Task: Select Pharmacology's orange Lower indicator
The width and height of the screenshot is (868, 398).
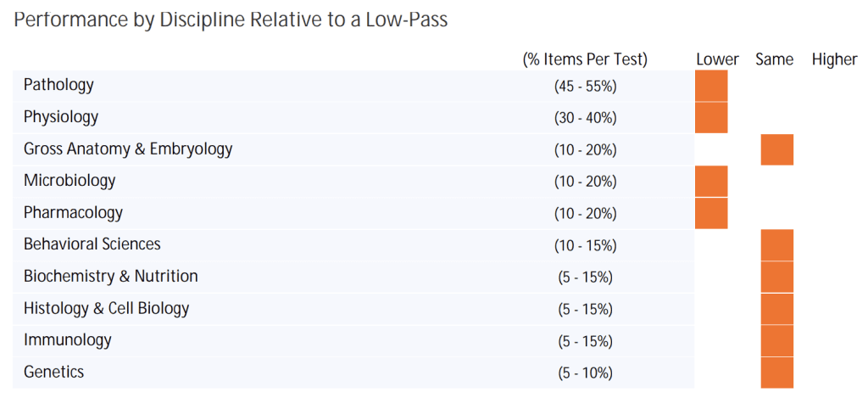Action: 711,213
